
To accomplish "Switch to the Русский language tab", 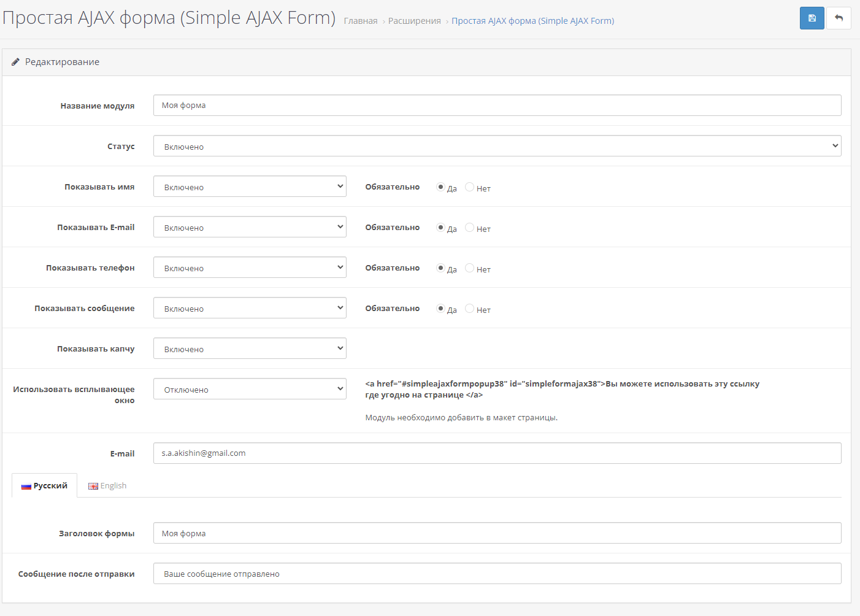I will click(44, 485).
